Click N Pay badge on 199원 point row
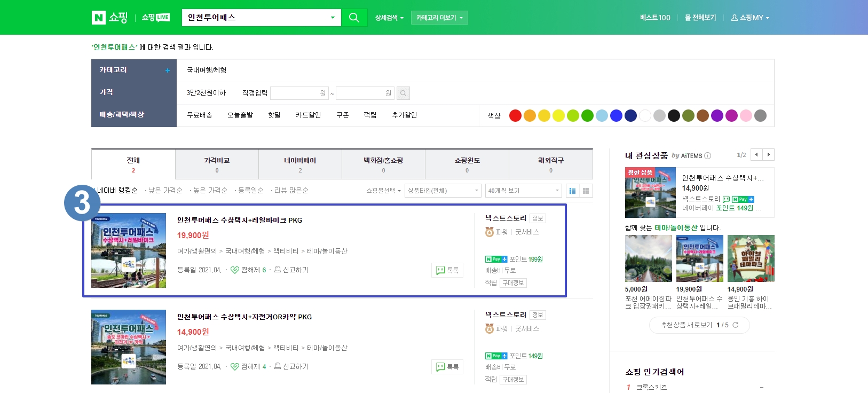Image resolution: width=868 pixels, height=393 pixels. click(496, 260)
